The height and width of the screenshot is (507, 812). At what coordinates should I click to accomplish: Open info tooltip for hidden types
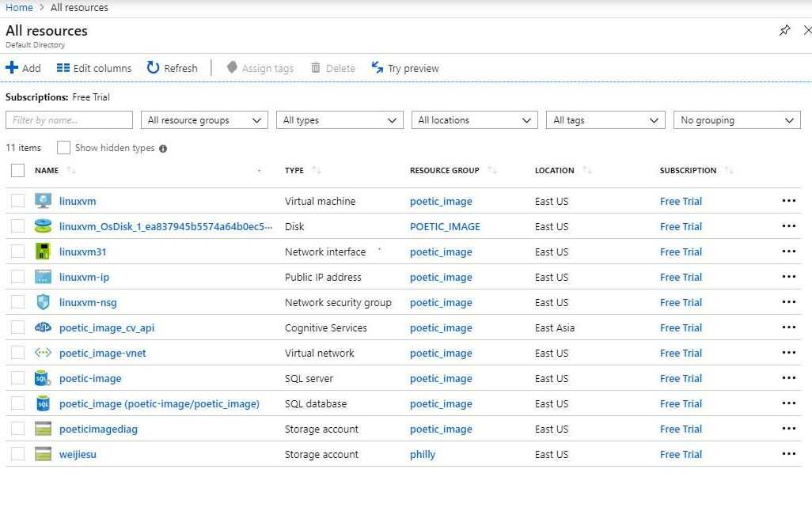[163, 149]
